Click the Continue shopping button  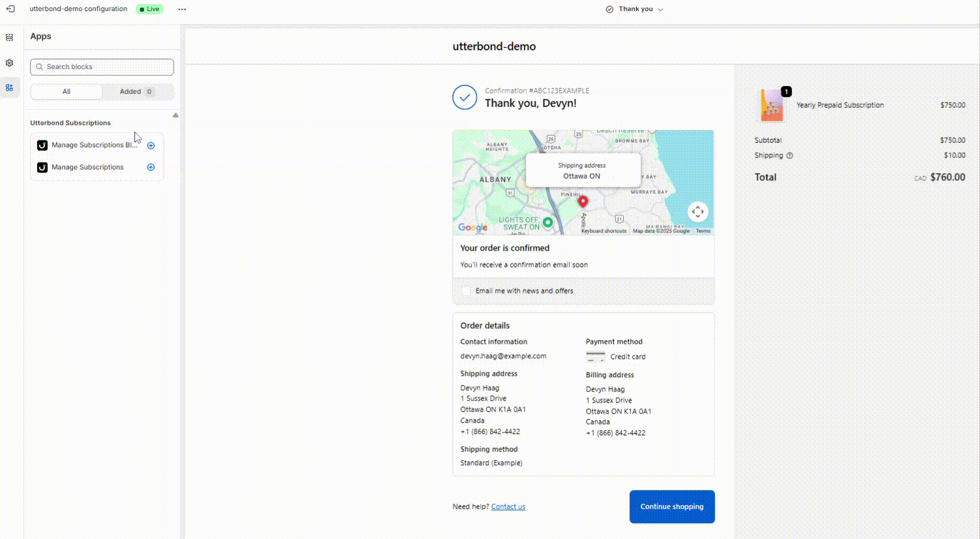point(672,506)
